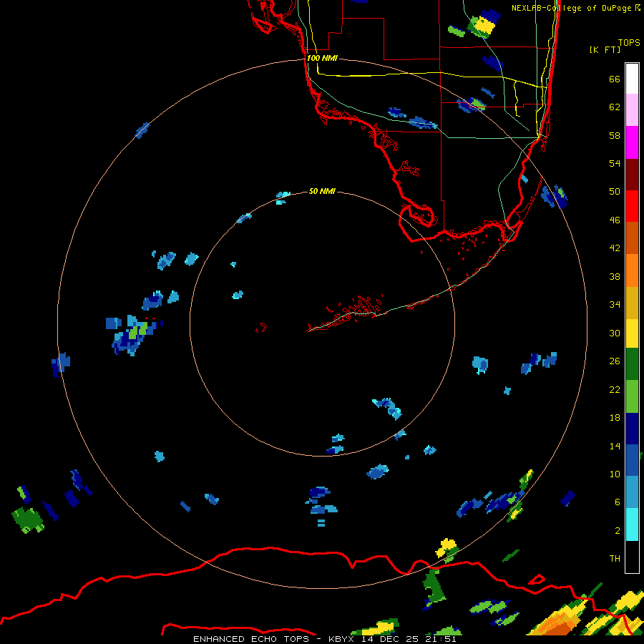Click the legend value 6
Image resolution: width=644 pixels, height=644 pixels.
click(x=618, y=502)
